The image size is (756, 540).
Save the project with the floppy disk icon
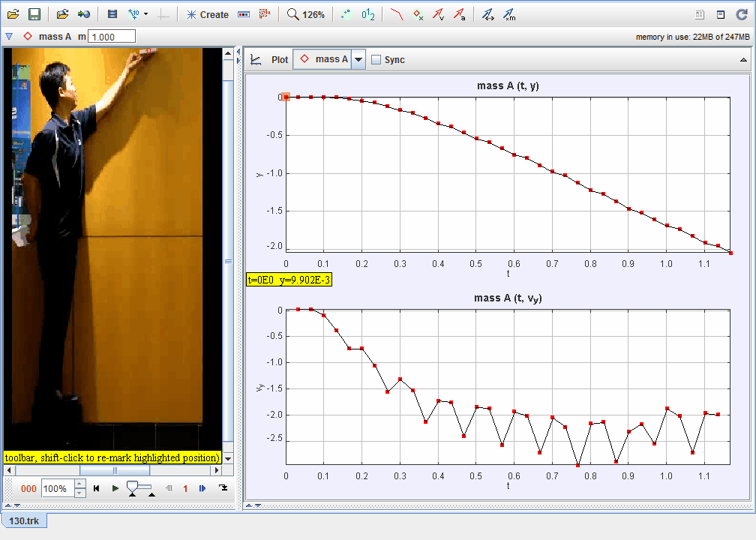pyautogui.click(x=34, y=14)
